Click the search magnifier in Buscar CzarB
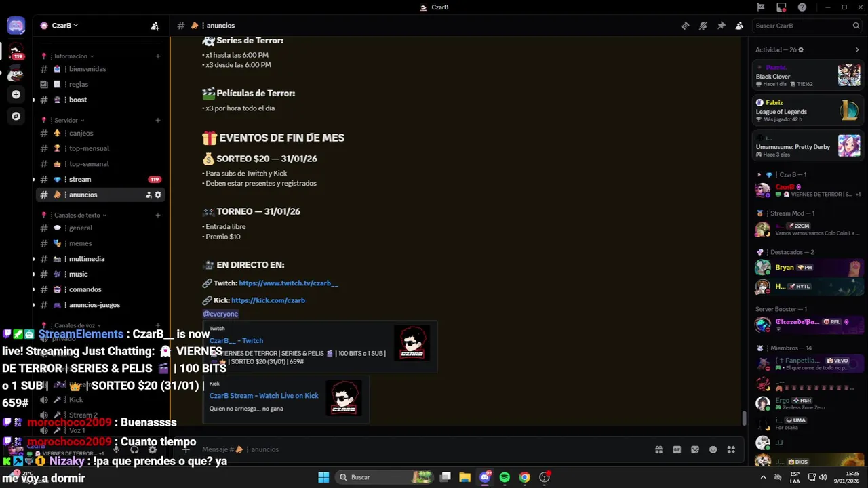 coord(856,26)
